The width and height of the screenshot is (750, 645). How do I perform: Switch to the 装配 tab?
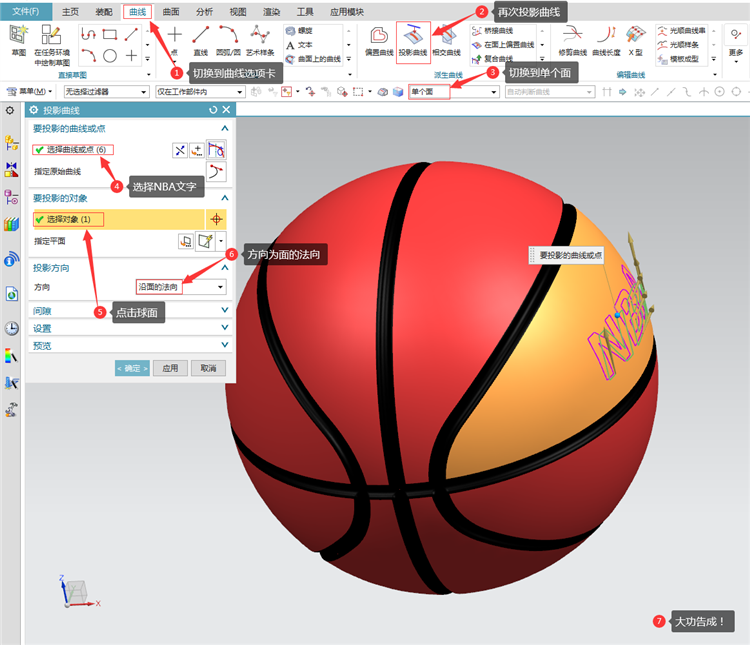[104, 12]
